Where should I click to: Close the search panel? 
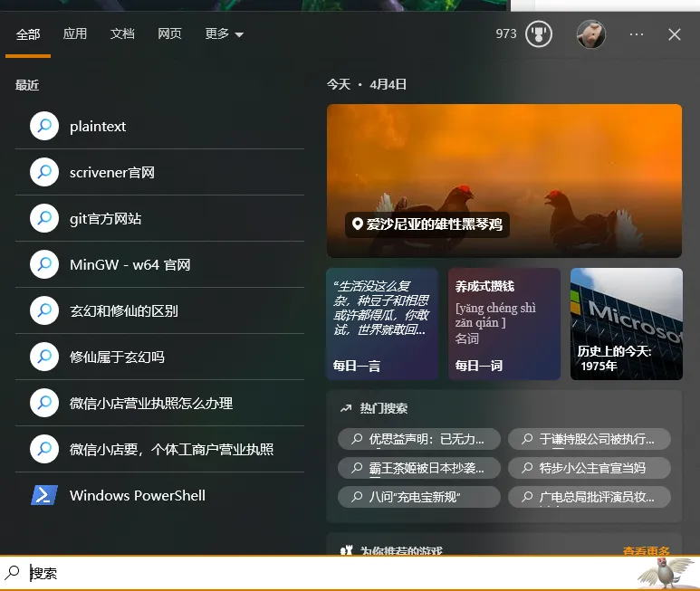pyautogui.click(x=674, y=34)
